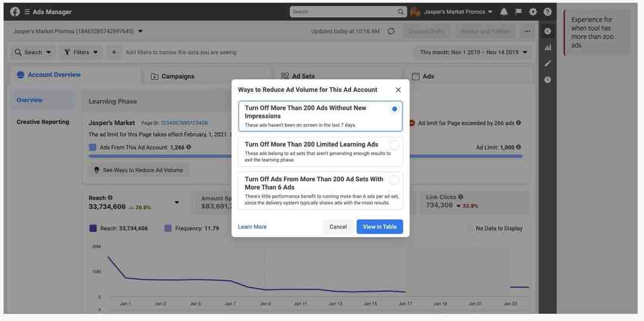Screen dimensions: 644x321
Task: Click info icon next to Ad Limit: 1,000
Action: 519,147
